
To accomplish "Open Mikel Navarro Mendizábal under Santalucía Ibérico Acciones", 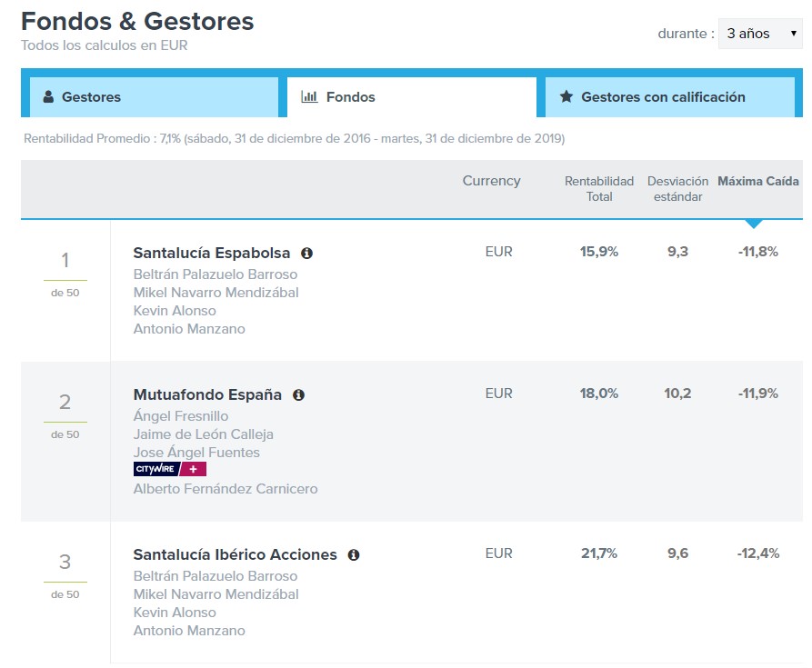I will click(216, 594).
